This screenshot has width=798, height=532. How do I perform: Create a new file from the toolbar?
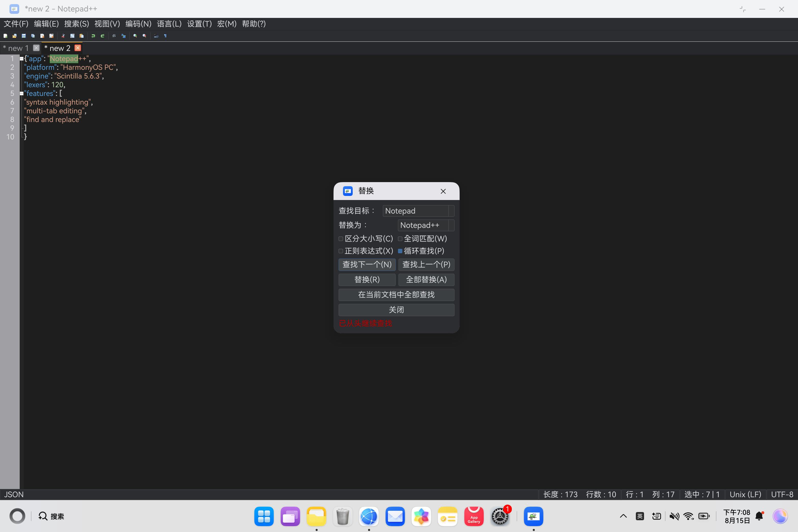tap(5, 36)
